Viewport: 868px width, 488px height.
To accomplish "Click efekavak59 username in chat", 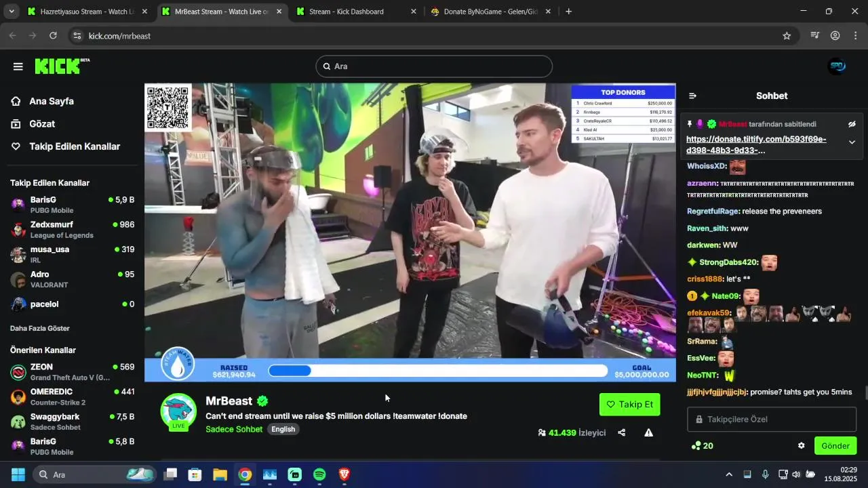I will point(709,313).
